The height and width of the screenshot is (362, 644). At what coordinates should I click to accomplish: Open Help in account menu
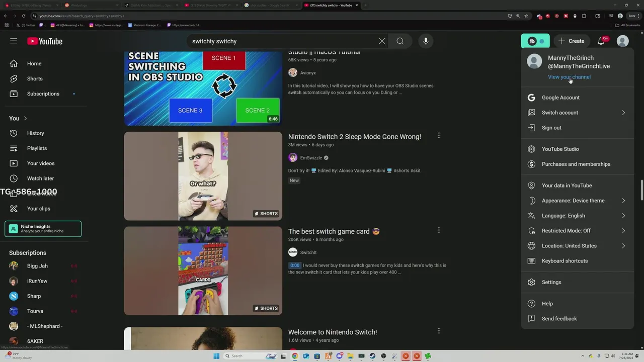pyautogui.click(x=577, y=304)
